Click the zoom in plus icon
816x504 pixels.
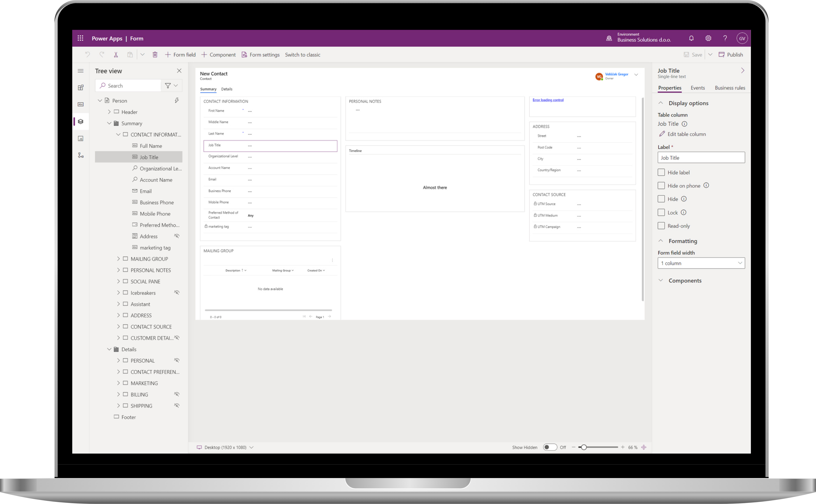623,447
